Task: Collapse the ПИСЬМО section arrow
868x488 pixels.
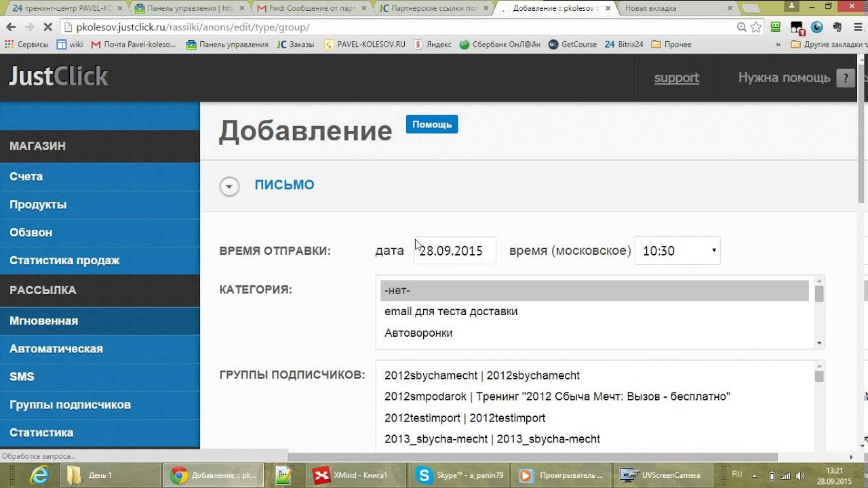Action: (x=229, y=186)
